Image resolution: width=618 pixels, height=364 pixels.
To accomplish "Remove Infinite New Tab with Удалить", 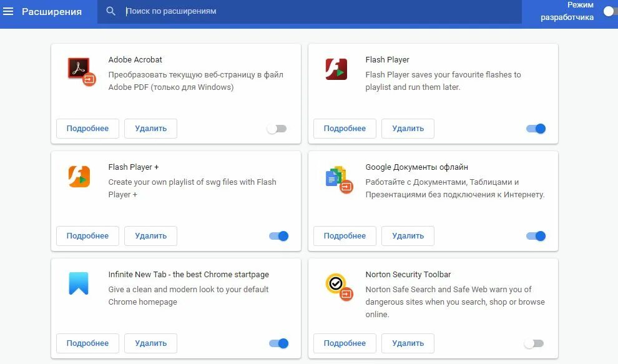I will (150, 343).
